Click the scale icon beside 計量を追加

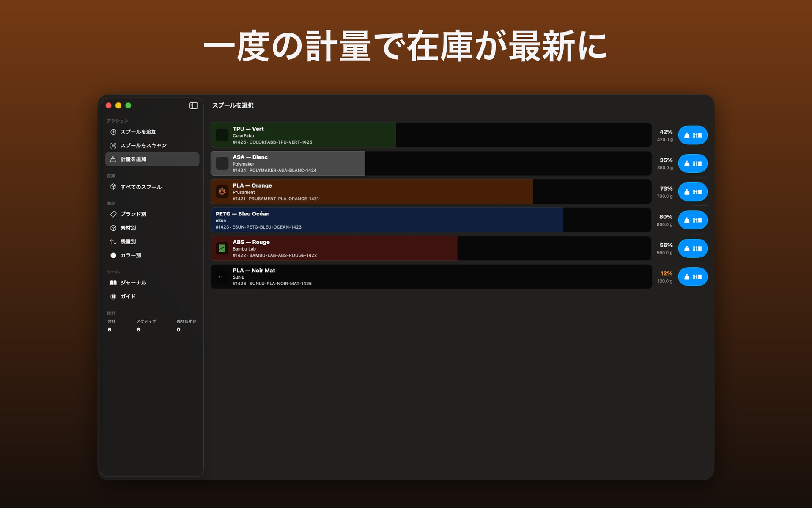click(x=113, y=159)
